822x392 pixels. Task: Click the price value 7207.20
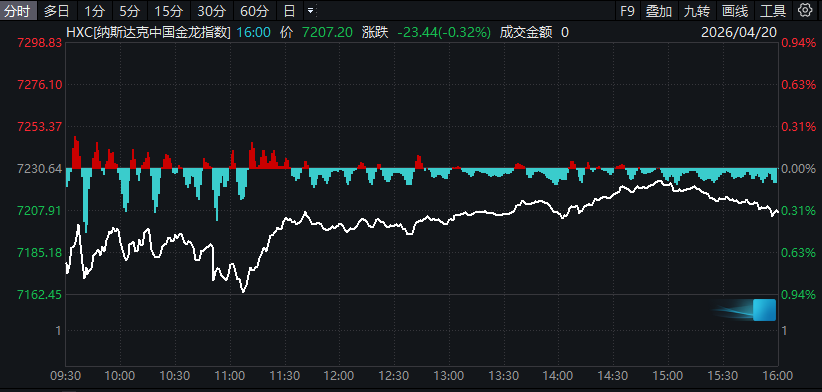click(328, 32)
